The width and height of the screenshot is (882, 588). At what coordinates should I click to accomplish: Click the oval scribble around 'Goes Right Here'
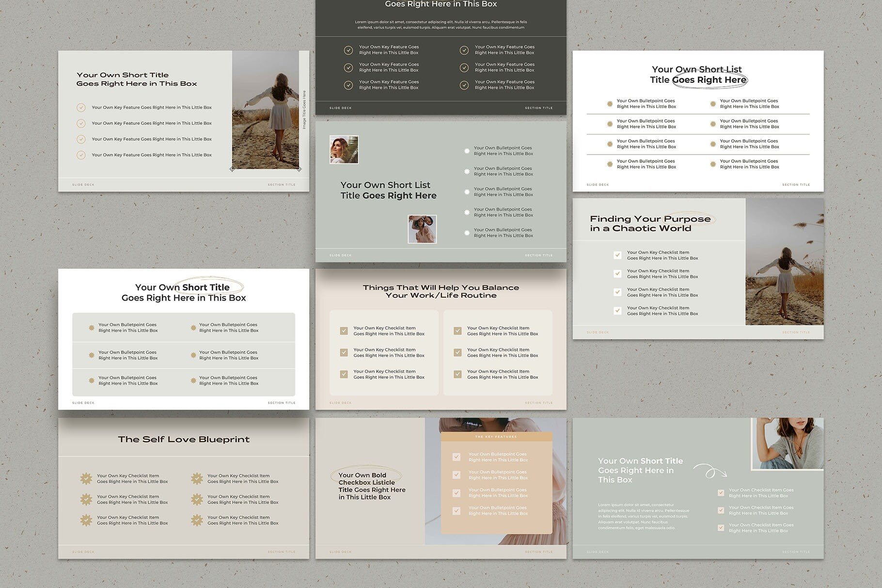pos(709,79)
